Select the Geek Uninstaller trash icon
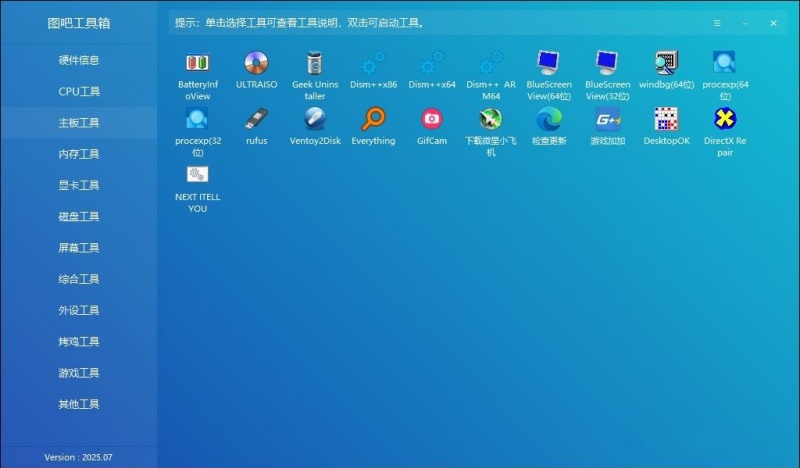The height and width of the screenshot is (468, 800). tap(315, 63)
